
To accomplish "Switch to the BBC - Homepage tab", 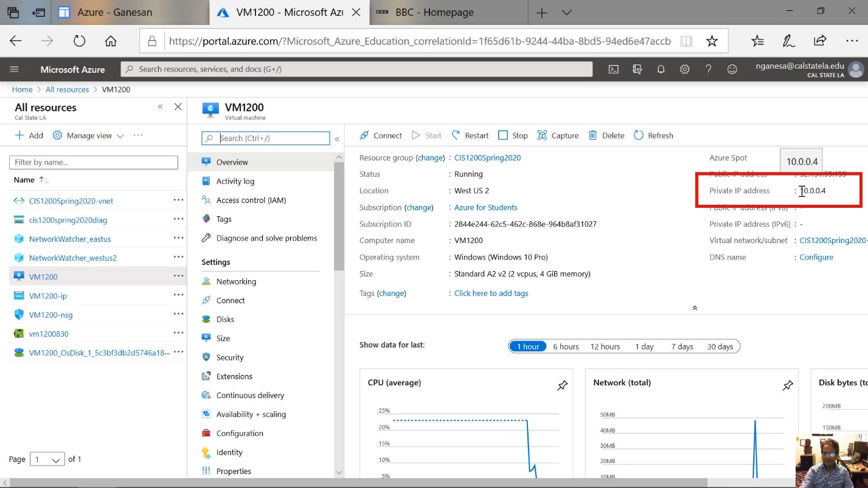I will pos(434,12).
